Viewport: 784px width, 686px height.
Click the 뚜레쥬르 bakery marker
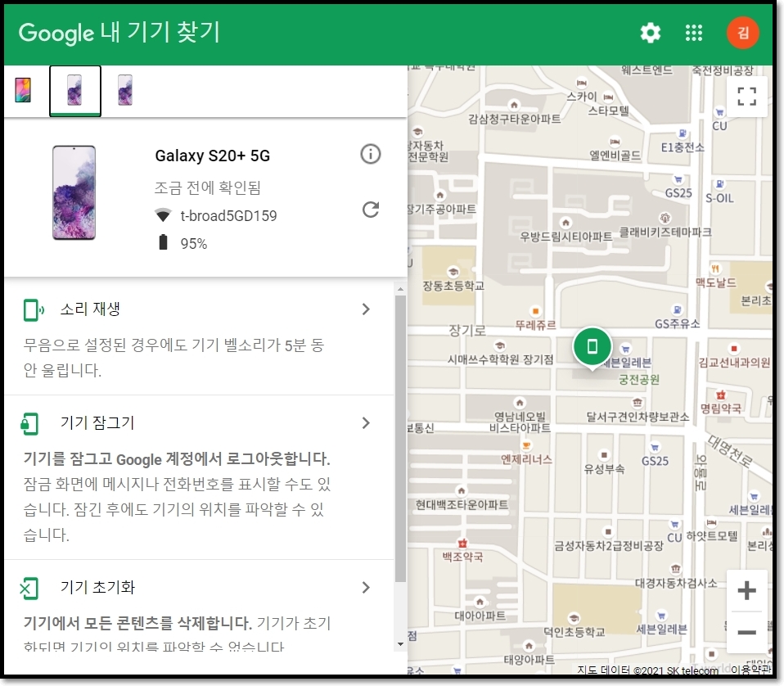pos(535,311)
